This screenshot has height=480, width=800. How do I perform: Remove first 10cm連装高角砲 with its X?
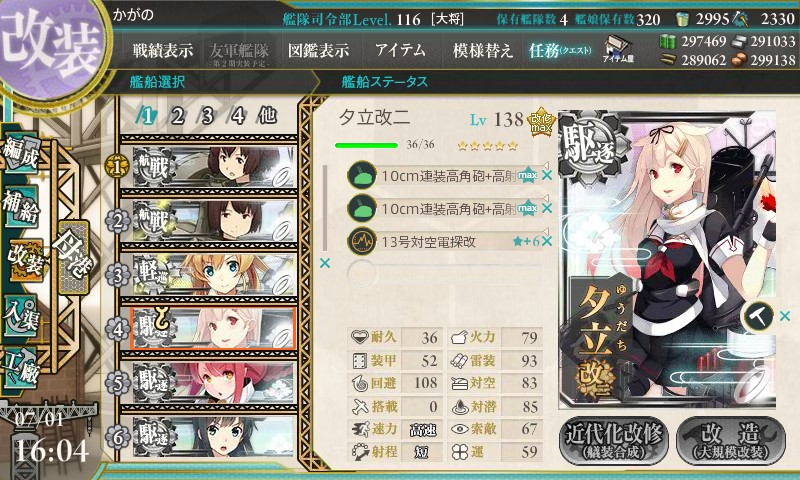click(547, 176)
